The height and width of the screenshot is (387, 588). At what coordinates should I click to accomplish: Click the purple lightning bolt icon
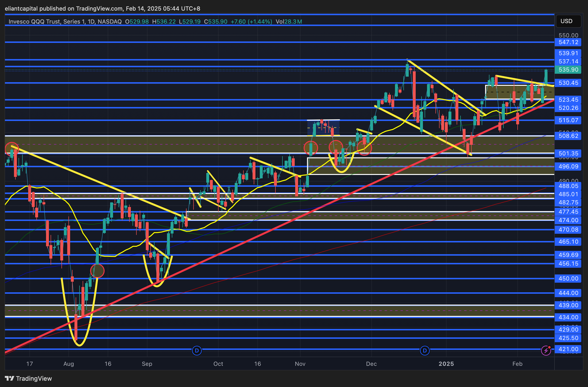pos(546,350)
